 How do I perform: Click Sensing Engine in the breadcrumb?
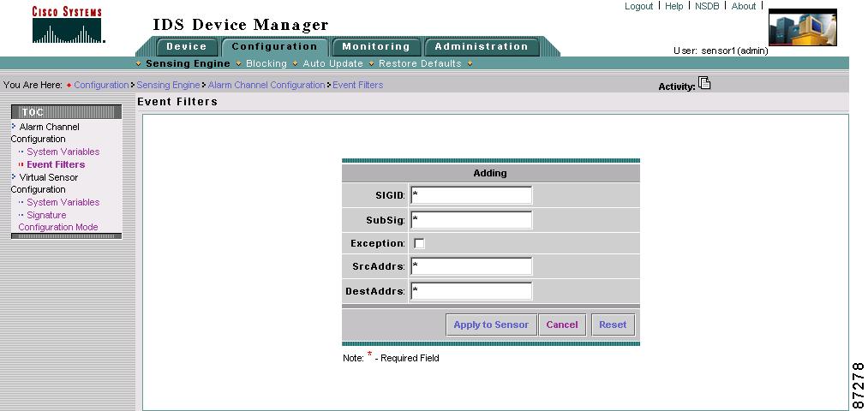pyautogui.click(x=168, y=85)
